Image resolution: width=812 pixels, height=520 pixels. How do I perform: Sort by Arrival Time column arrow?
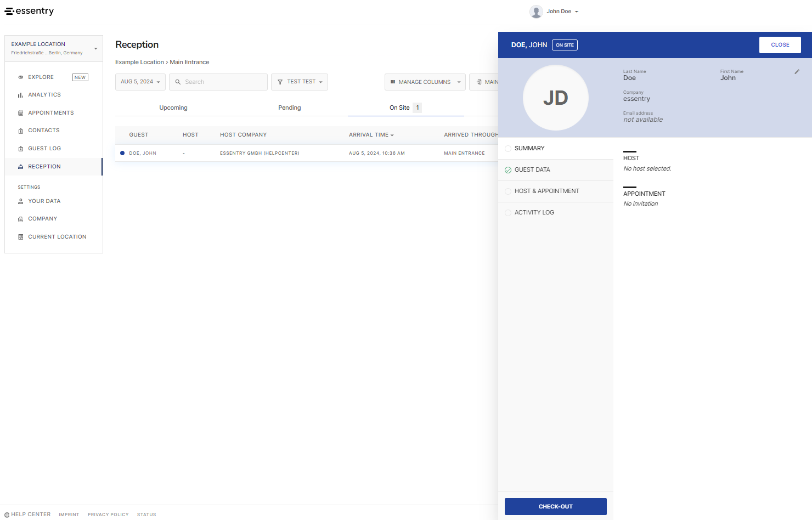[392, 135]
